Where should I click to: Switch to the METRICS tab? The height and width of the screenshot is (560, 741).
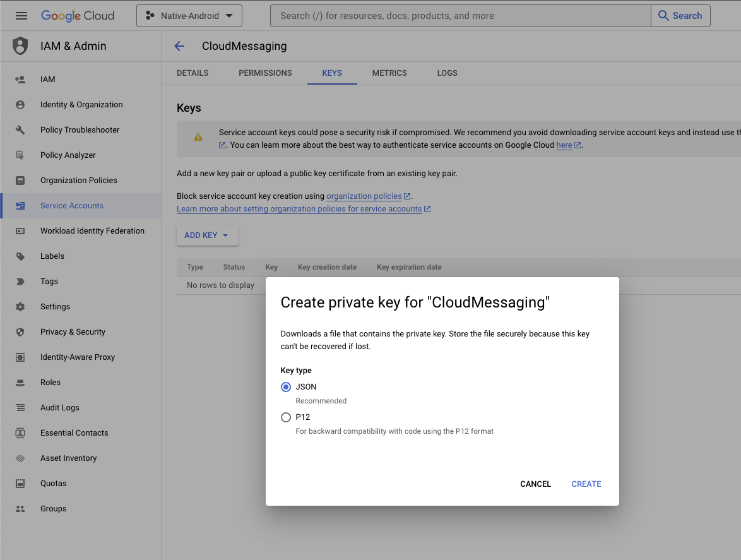point(389,73)
